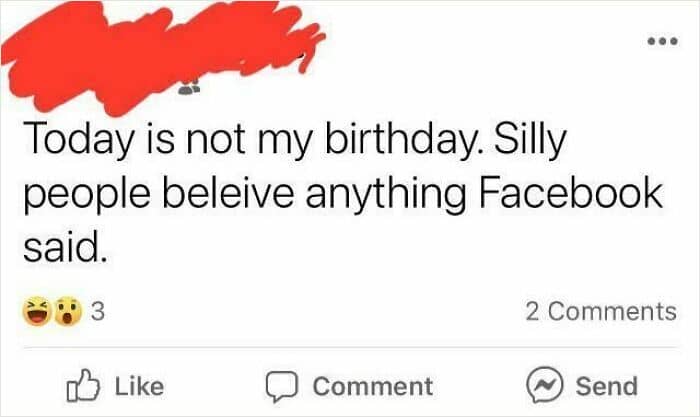
Task: Click the "Comment" label text
Action: coord(373,386)
